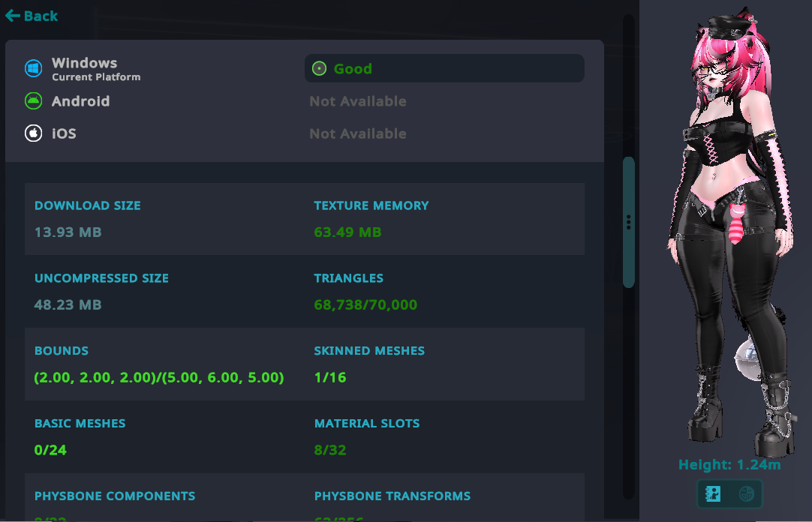Viewport: 812px width, 522px height.
Task: Click the Skinned Meshes 1/16 value
Action: pyautogui.click(x=330, y=378)
